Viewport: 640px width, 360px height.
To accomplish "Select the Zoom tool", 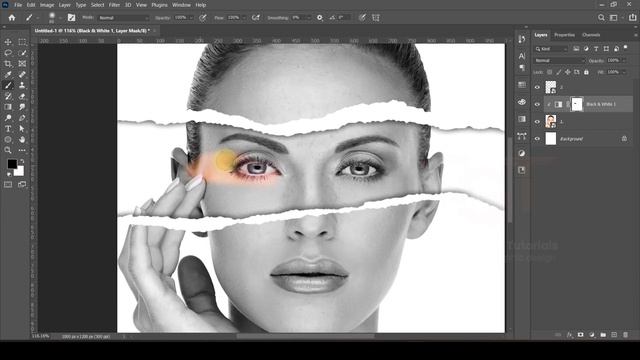I will (x=8, y=150).
